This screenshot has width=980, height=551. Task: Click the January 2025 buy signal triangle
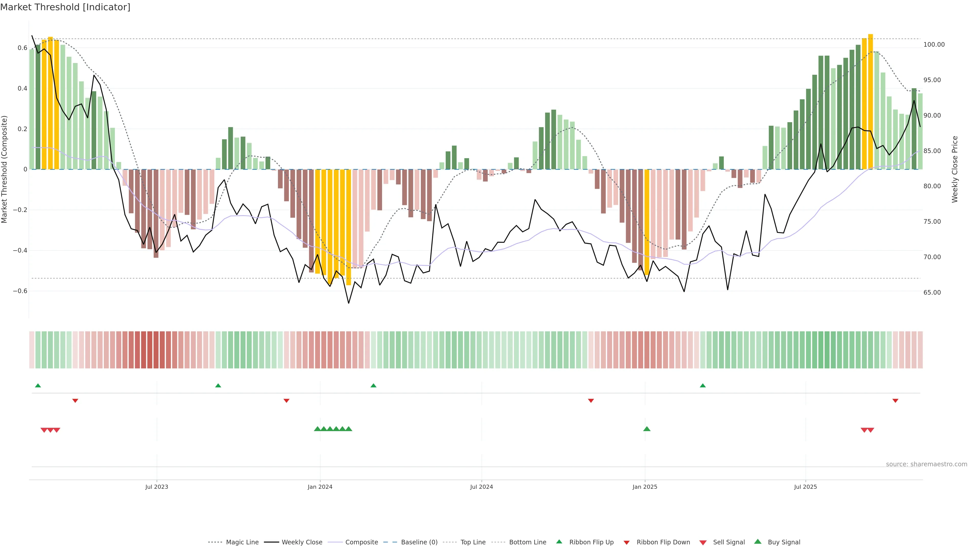click(x=647, y=429)
